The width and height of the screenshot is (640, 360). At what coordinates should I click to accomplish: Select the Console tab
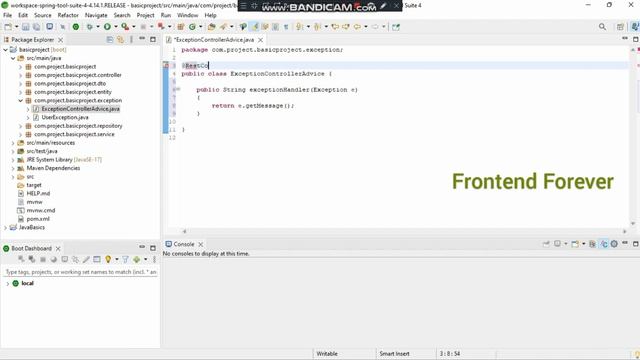184,244
